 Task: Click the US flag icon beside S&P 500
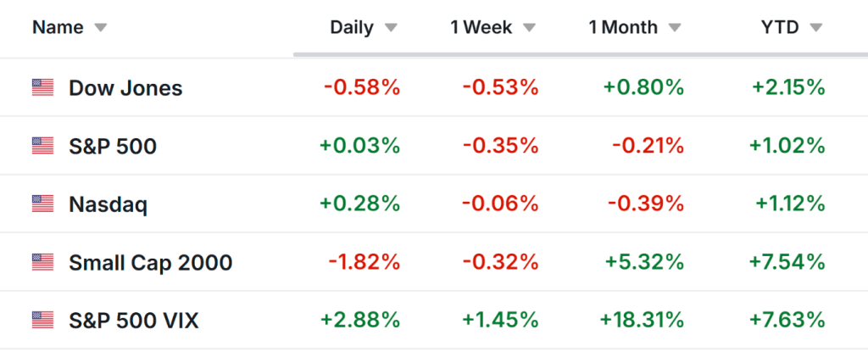click(x=42, y=146)
